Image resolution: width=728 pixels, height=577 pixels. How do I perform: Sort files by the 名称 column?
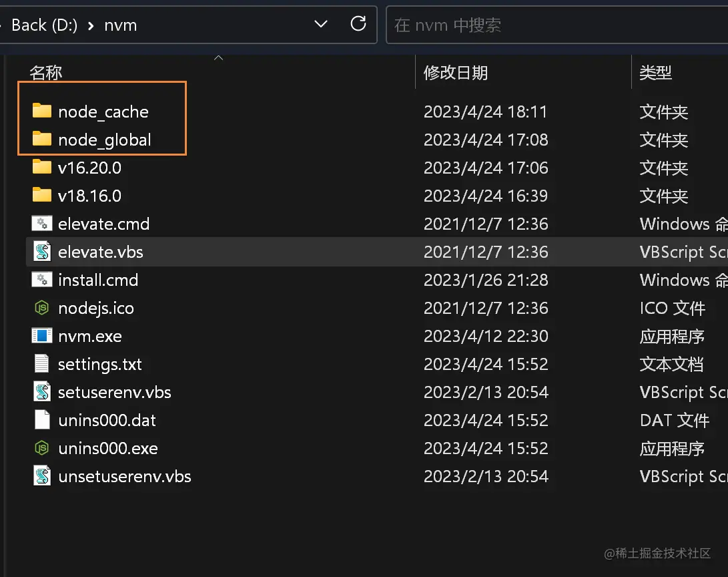point(45,73)
